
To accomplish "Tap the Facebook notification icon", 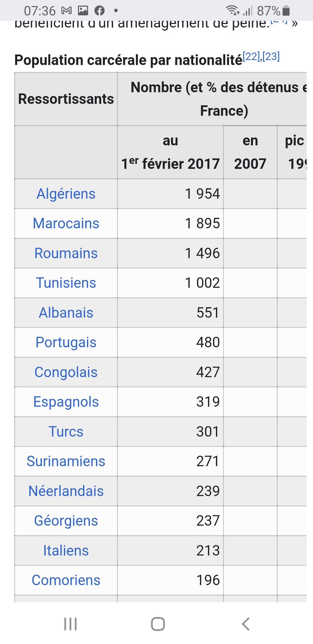I will (100, 11).
